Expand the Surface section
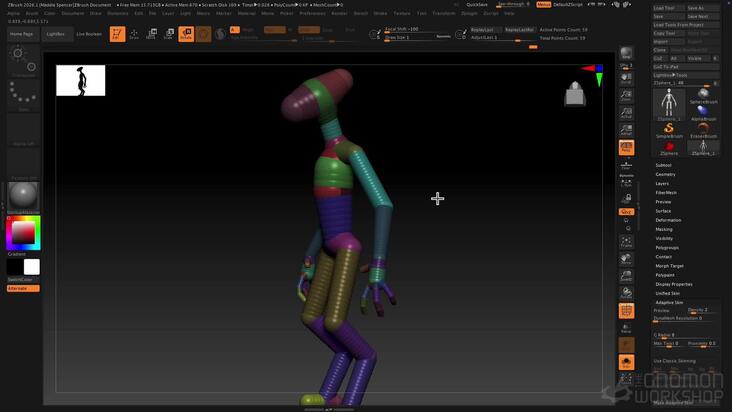 point(663,211)
